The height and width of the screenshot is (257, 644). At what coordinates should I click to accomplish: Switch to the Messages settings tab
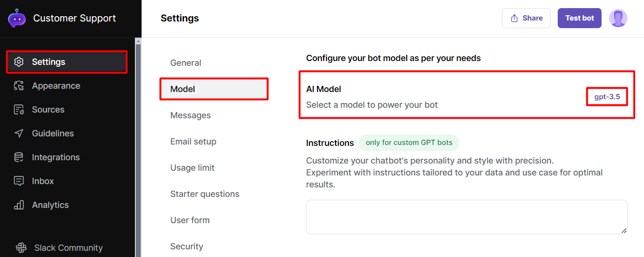pos(191,115)
